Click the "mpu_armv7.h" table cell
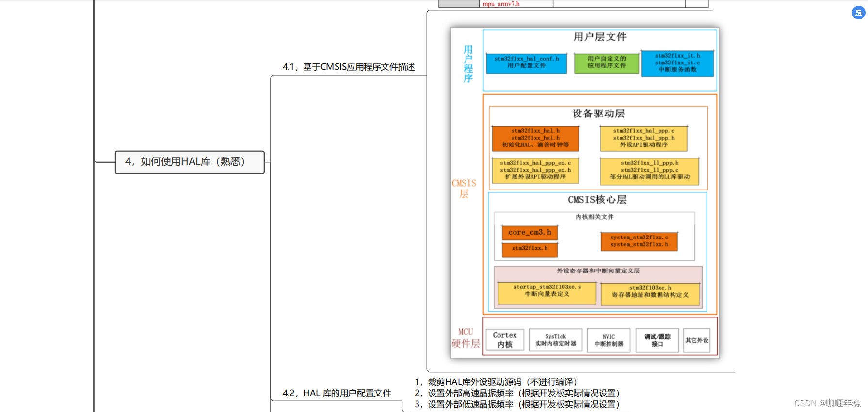The width and height of the screenshot is (868, 412). (516, 4)
